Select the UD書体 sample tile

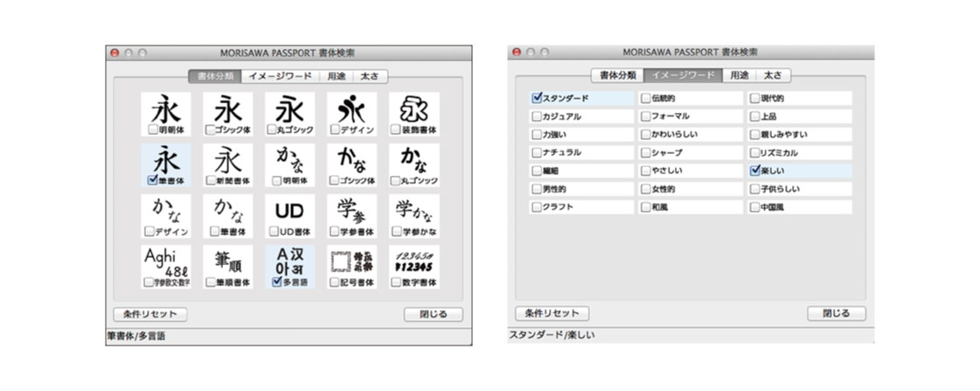pos(290,216)
